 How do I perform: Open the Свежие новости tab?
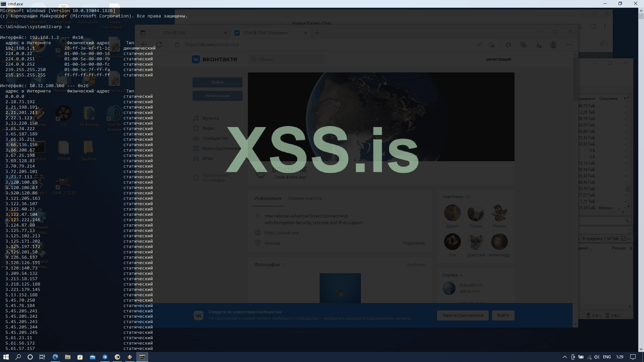click(x=305, y=198)
